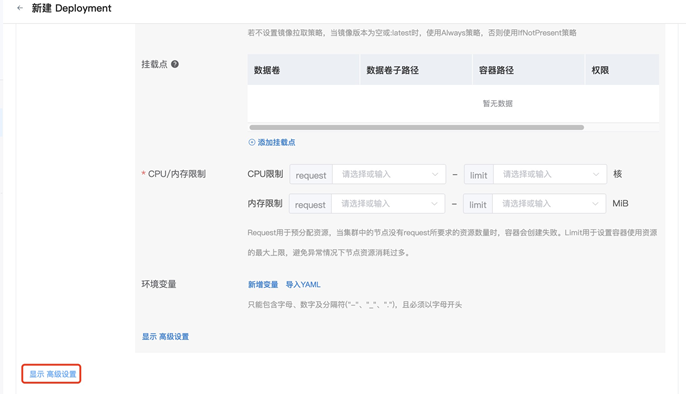
Task: Click the plus circle icon before 添加挂载点
Action: point(252,142)
